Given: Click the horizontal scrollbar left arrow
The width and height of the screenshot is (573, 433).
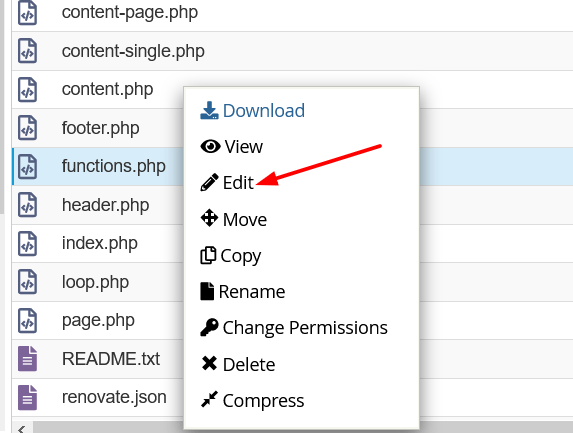Looking at the screenshot, I should [x=22, y=428].
